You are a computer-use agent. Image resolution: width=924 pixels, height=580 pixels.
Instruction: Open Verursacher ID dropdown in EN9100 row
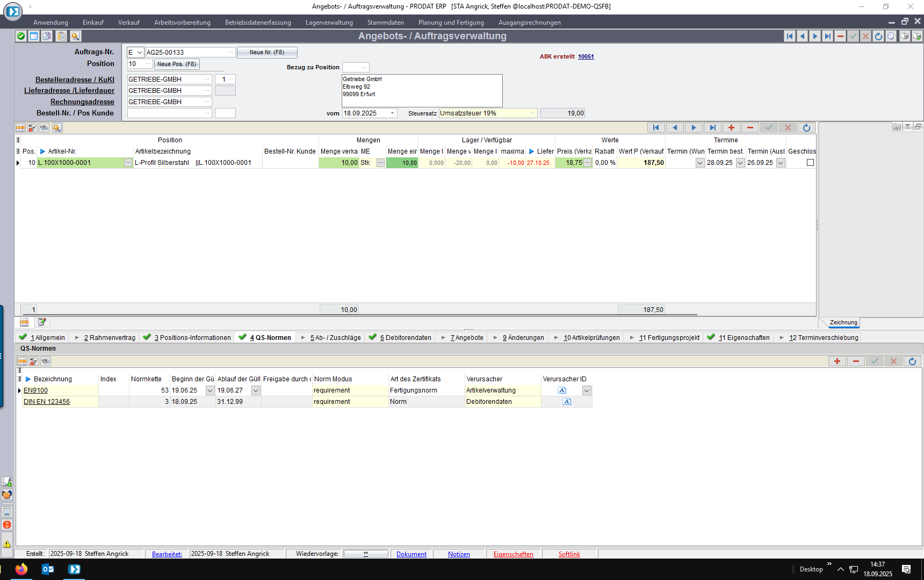pyautogui.click(x=587, y=390)
